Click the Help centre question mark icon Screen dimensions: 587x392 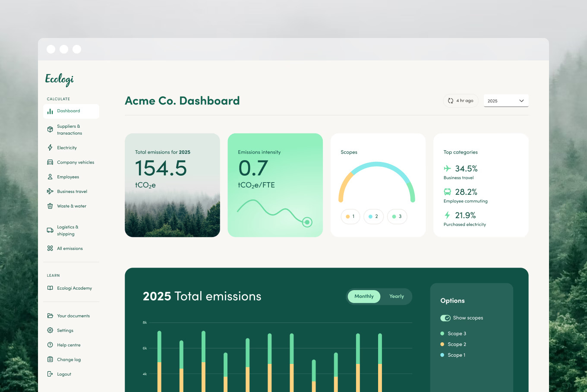pos(50,345)
